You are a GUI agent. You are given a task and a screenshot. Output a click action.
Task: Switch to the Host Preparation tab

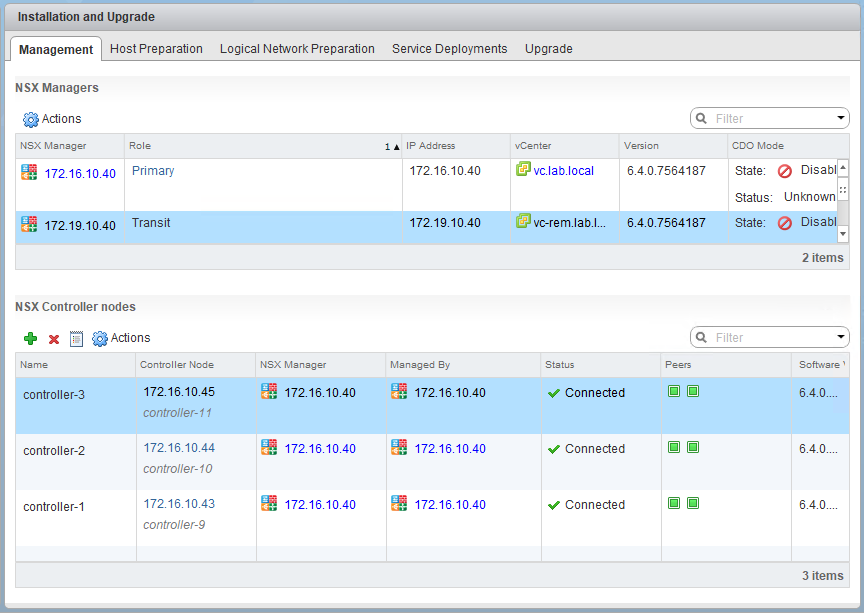click(156, 49)
